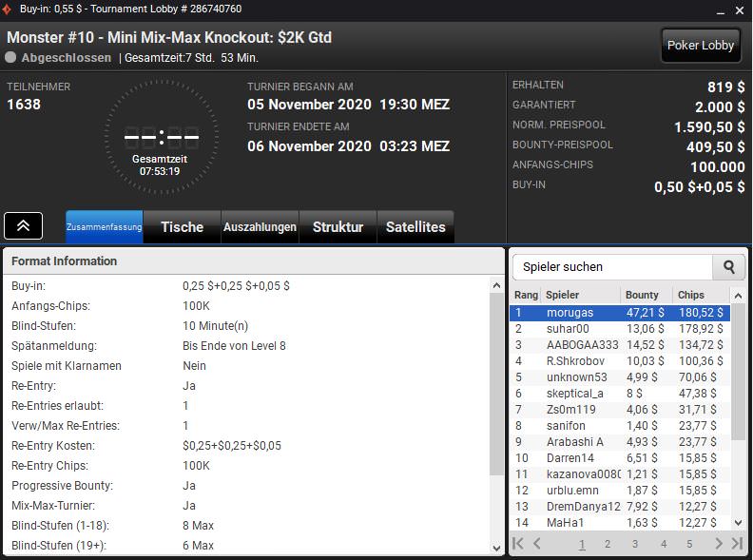The width and height of the screenshot is (753, 560).
Task: Close the tournament lobby window
Action: [739, 9]
